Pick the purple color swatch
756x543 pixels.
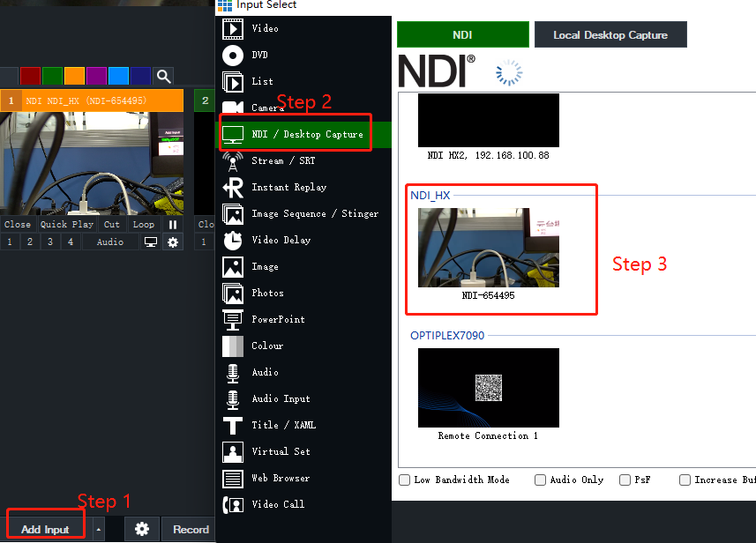(96, 77)
